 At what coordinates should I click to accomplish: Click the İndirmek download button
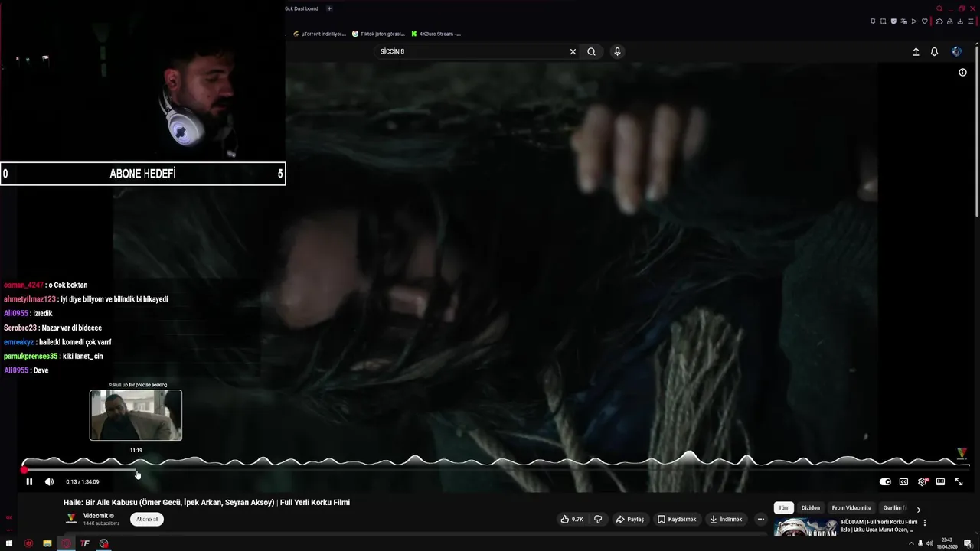[726, 519]
